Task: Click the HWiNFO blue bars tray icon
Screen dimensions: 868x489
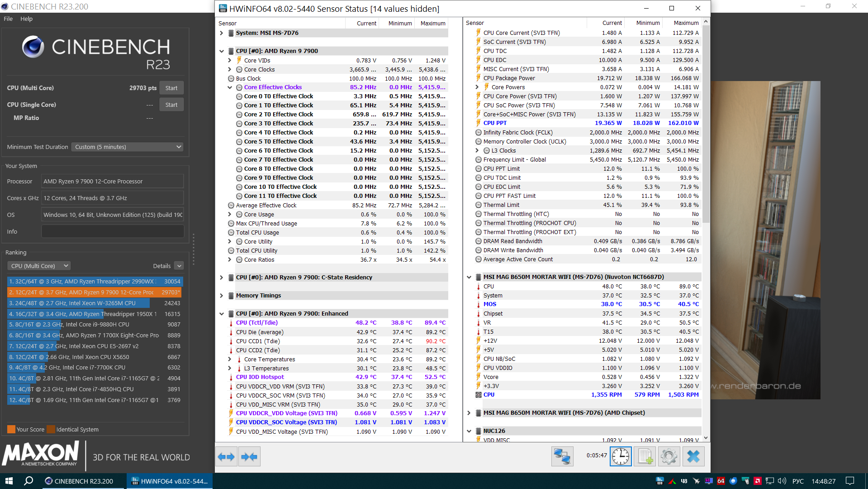Action: pyautogui.click(x=660, y=481)
